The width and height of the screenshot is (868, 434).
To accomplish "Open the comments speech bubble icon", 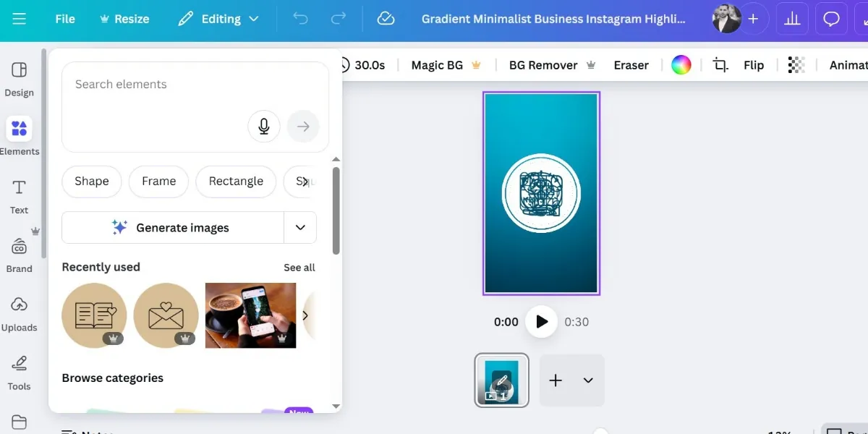I will (x=832, y=19).
